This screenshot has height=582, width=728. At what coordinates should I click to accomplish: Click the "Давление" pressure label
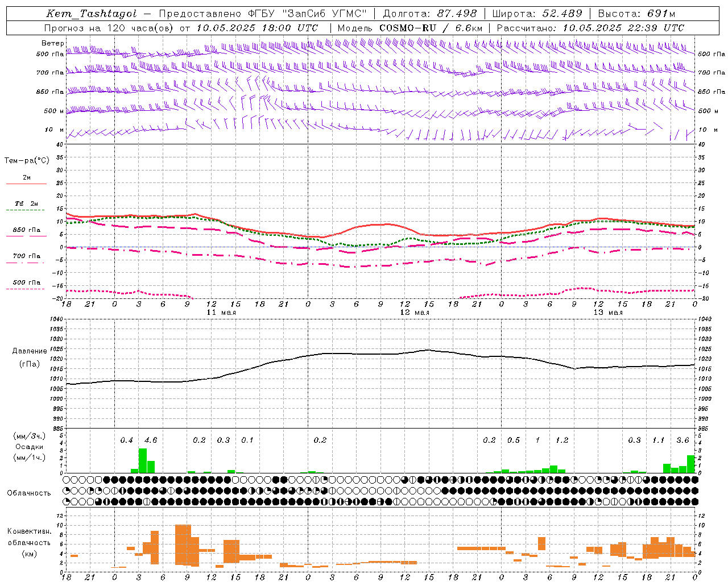pyautogui.click(x=30, y=351)
